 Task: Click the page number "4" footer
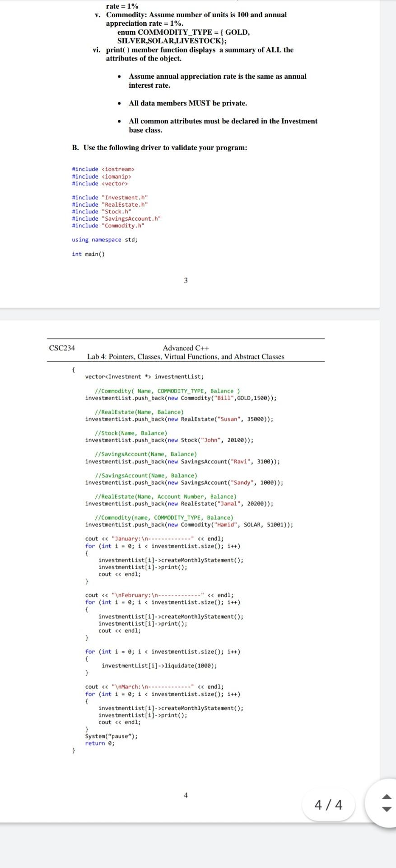186,795
